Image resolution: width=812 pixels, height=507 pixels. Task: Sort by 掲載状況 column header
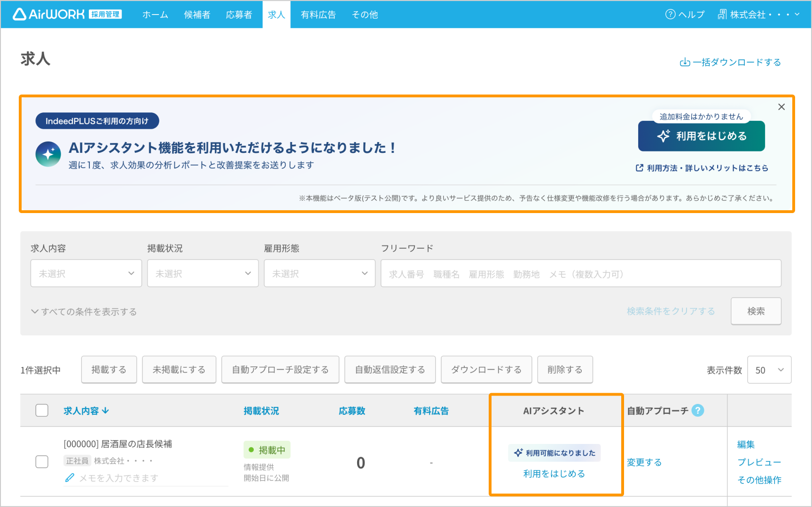click(x=261, y=411)
